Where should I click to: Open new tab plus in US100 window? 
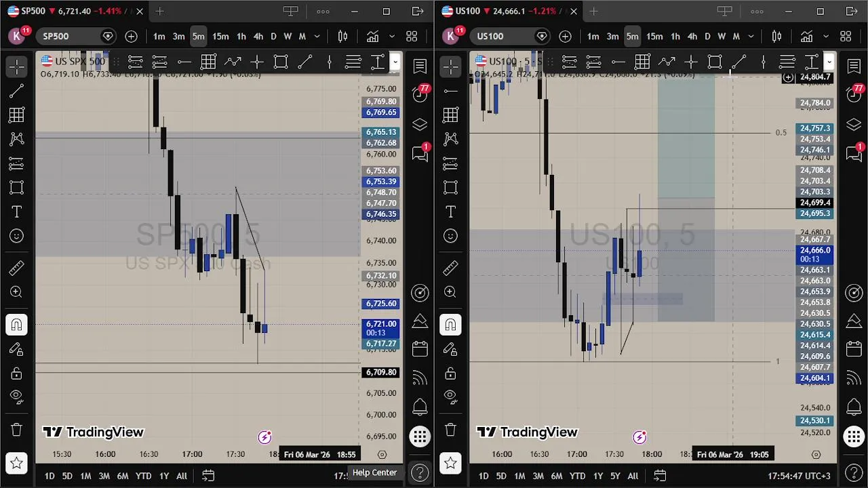(593, 11)
